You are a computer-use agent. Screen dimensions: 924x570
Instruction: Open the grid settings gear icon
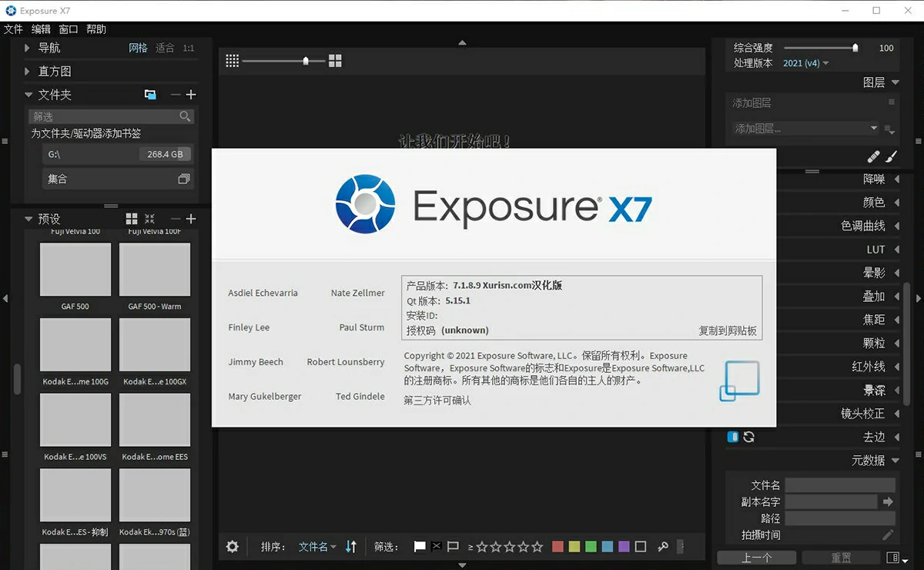coord(233,547)
